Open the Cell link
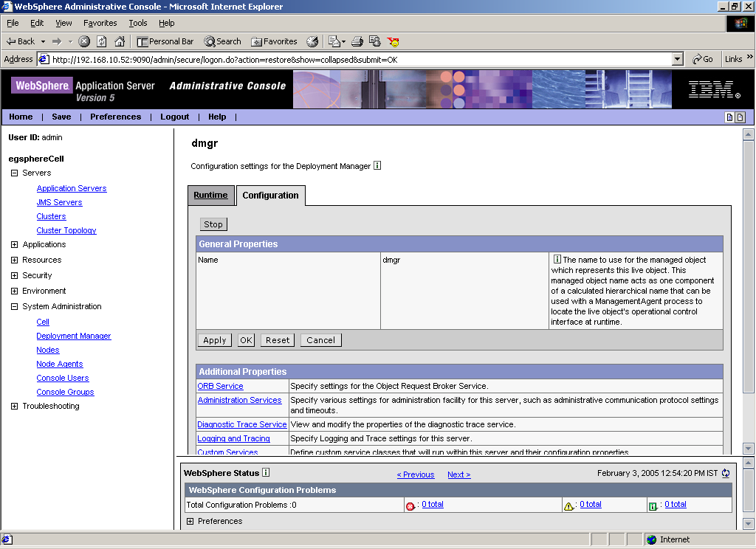The image size is (756, 549). 43,322
